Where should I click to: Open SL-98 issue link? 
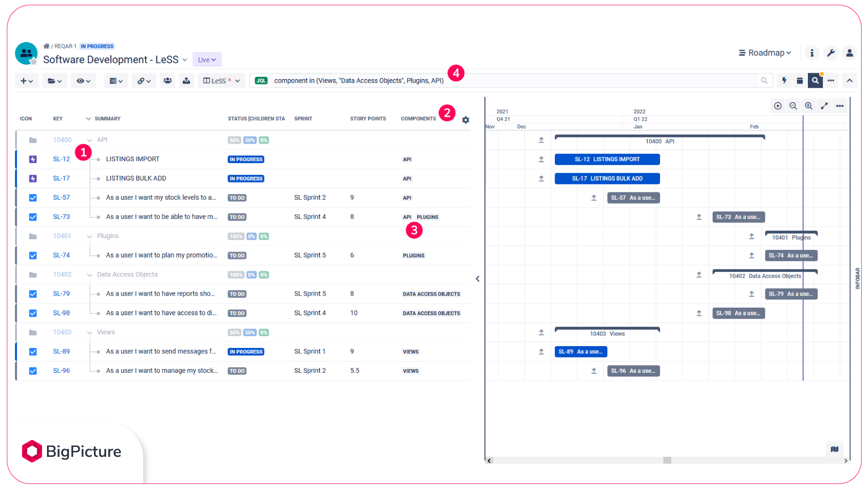click(61, 313)
